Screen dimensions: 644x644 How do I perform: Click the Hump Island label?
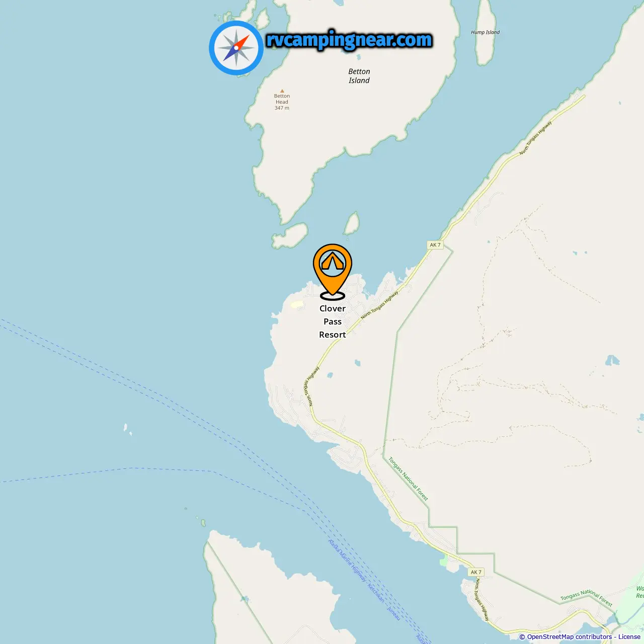tap(486, 32)
